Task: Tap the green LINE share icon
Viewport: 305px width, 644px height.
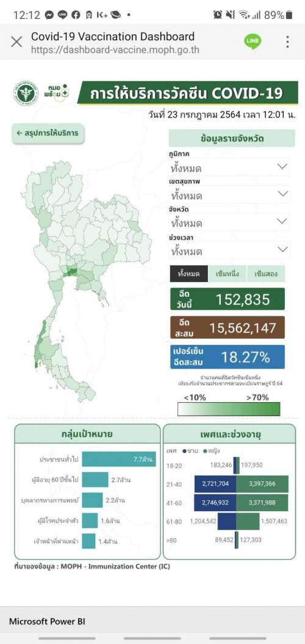Action: coord(252,42)
